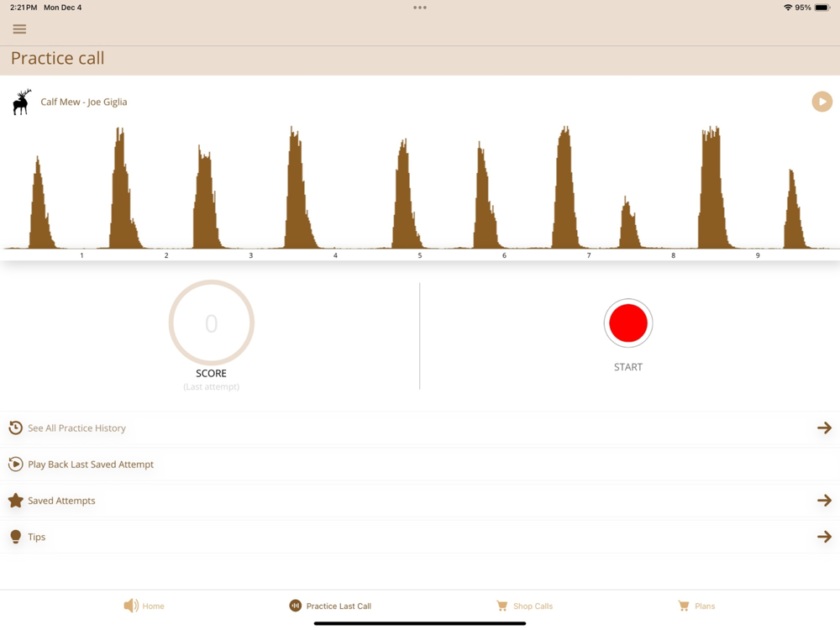Screen dimensions: 840x630
Task: Tap the 2:21 PM clock
Action: pyautogui.click(x=24, y=8)
